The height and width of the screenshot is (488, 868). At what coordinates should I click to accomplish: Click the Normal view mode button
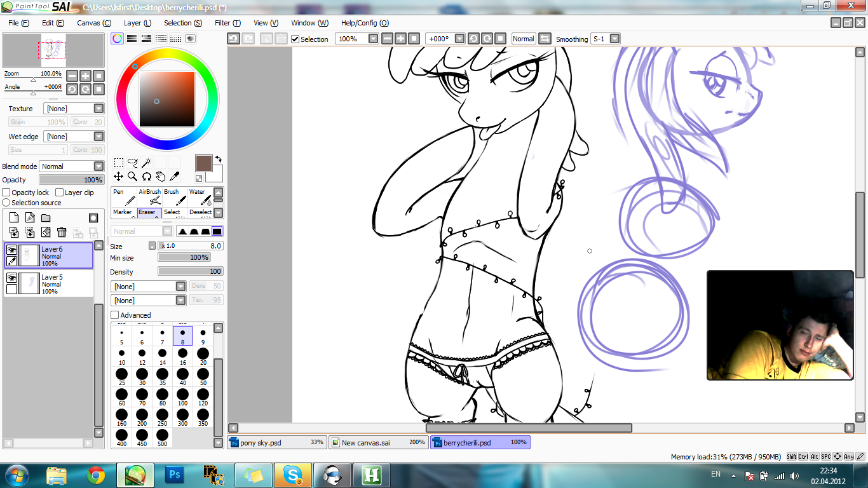pos(523,39)
